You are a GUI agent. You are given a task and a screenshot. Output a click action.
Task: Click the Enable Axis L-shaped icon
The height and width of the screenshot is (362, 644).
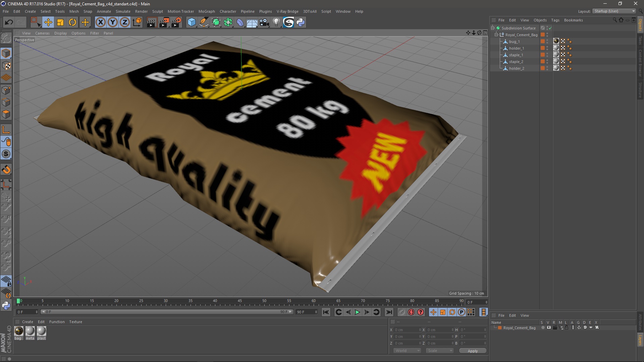(x=6, y=130)
